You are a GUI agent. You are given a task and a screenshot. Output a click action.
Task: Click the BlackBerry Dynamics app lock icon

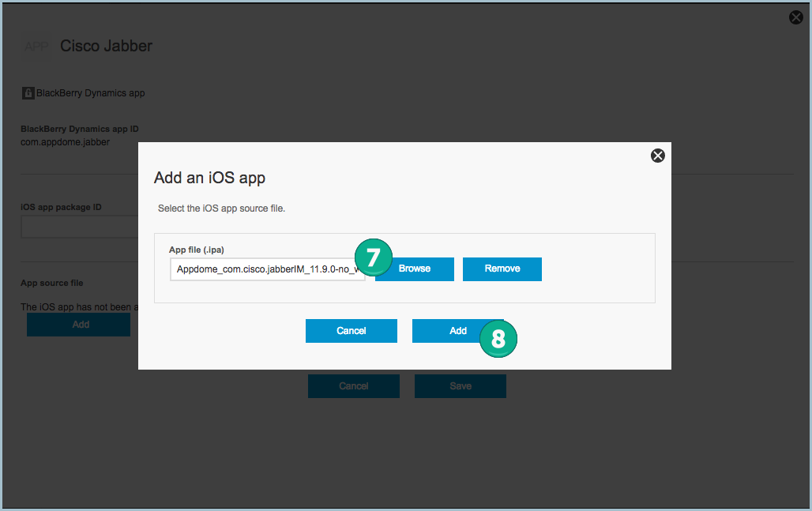(x=28, y=93)
